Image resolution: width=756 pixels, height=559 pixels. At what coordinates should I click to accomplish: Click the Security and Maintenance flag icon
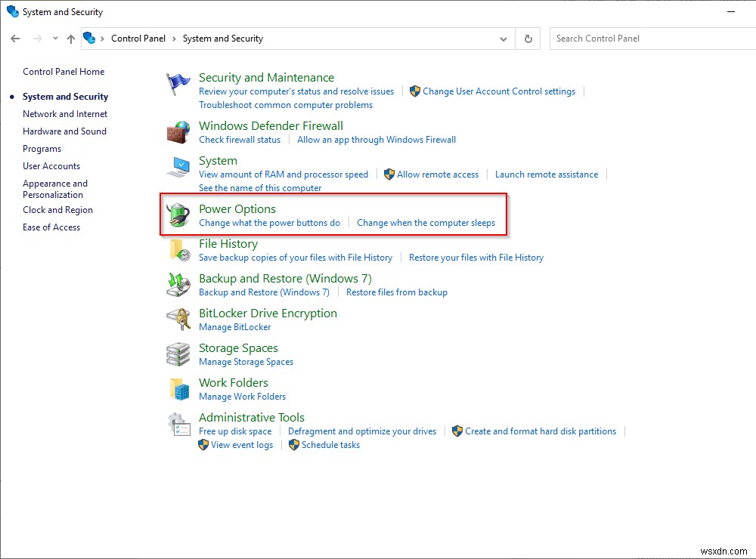click(x=178, y=84)
